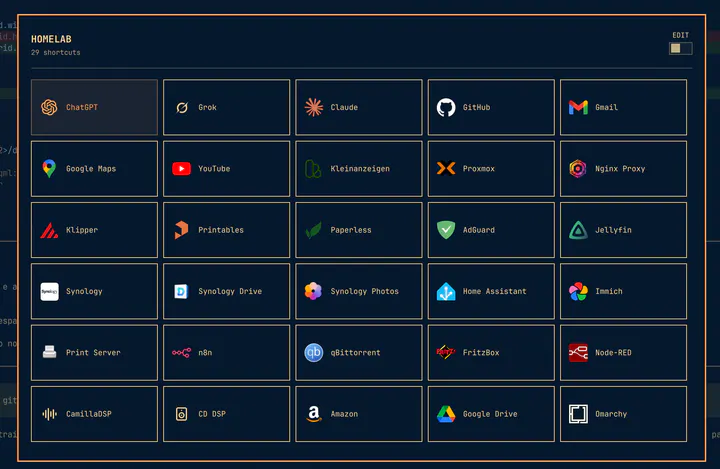Viewport: 720px width, 469px height.
Task: Click the Synology Drive D icon
Action: pyautogui.click(x=181, y=292)
